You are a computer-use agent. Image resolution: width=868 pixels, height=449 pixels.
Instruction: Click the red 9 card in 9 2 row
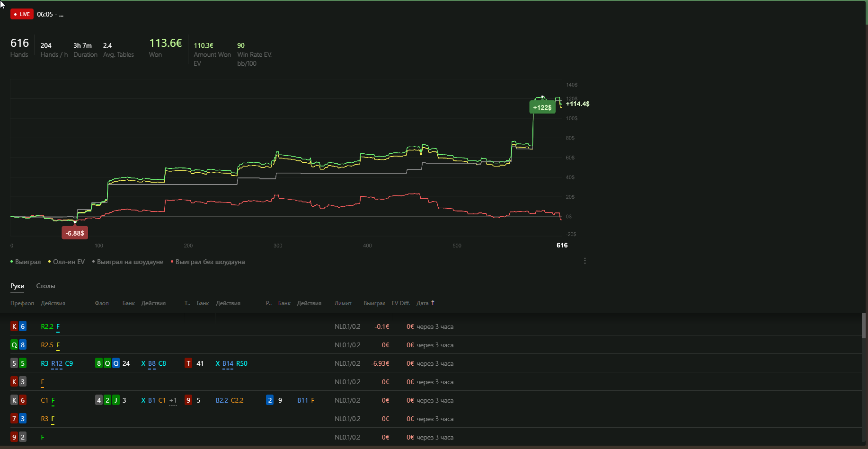14,437
